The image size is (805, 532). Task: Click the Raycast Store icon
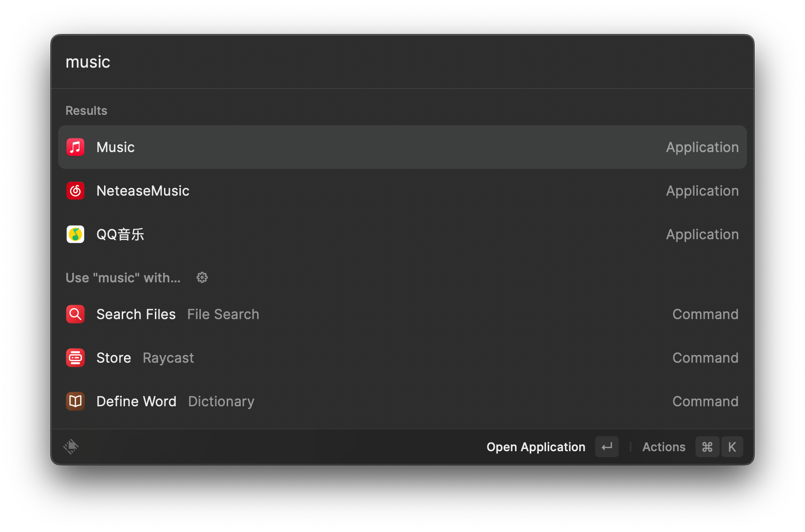tap(75, 358)
